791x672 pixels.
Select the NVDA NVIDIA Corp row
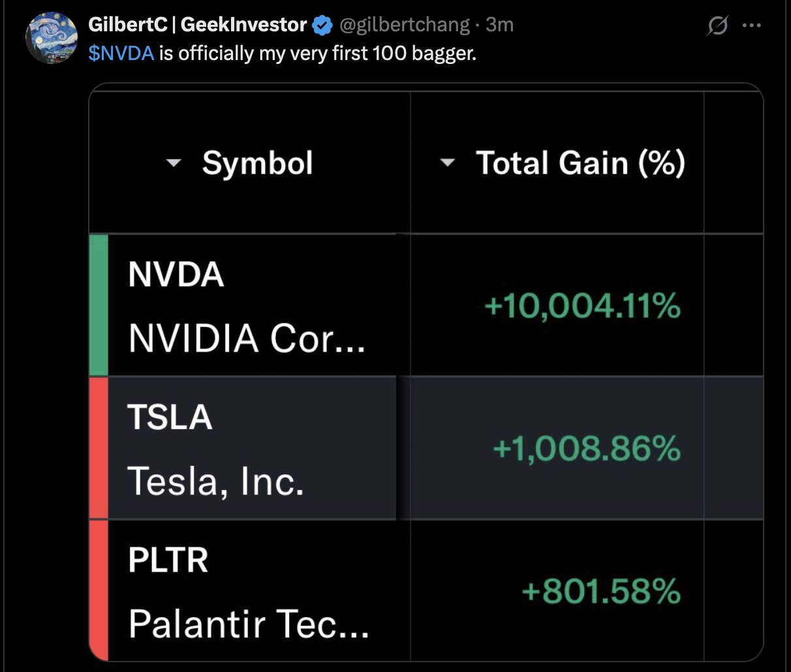[x=426, y=305]
